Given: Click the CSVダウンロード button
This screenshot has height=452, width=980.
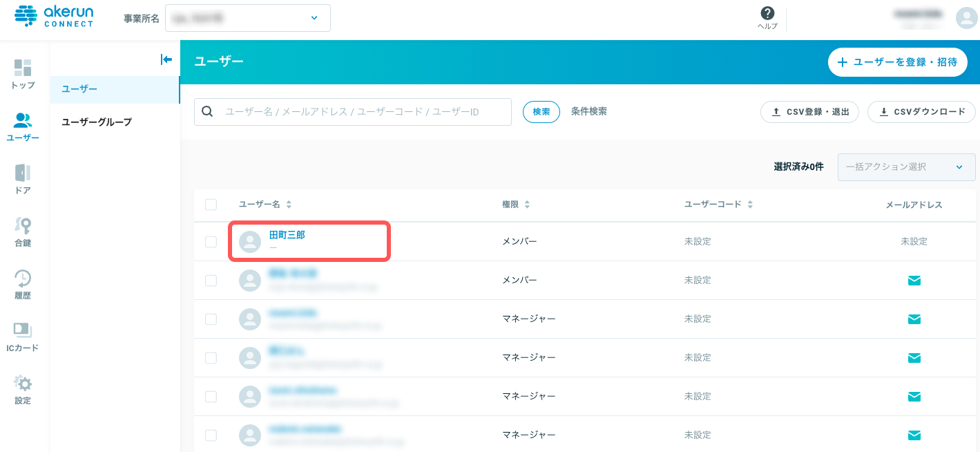Looking at the screenshot, I should coord(921,112).
